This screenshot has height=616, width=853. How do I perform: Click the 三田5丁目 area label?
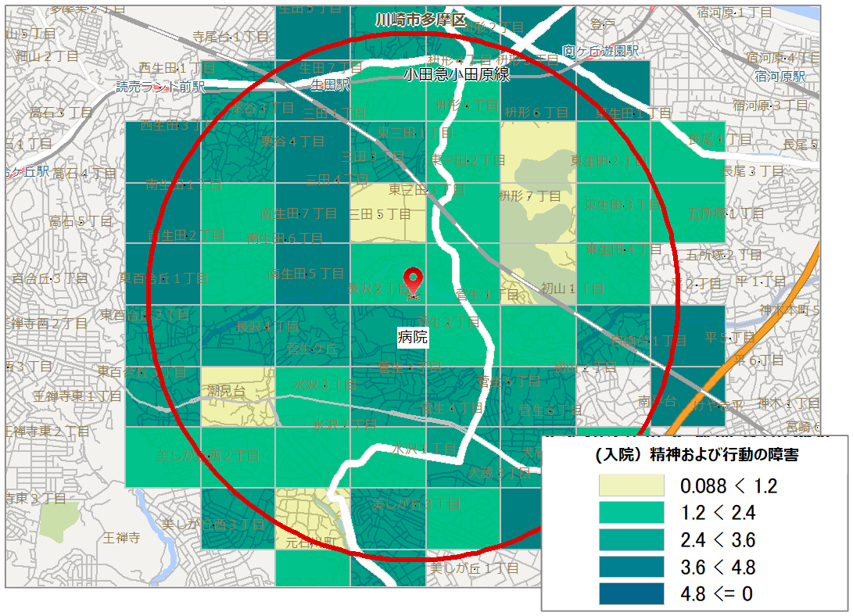coord(380,214)
